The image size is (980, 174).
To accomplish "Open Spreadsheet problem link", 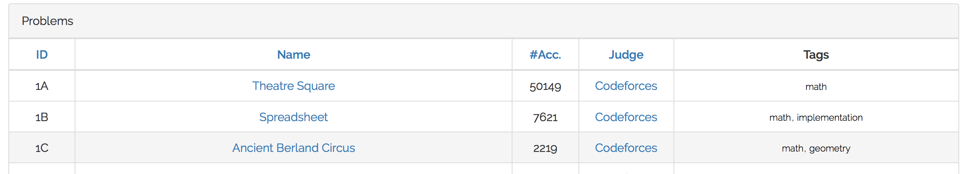I will coord(294,117).
